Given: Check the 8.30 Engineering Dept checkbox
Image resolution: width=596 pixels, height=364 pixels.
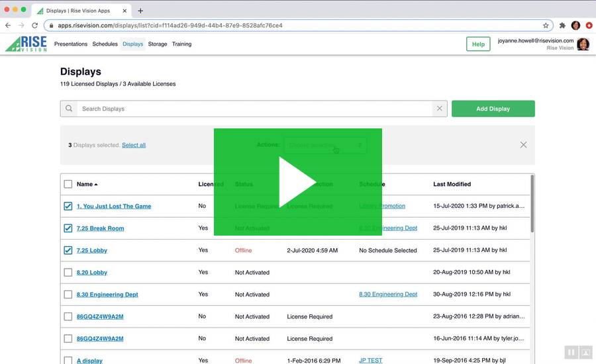Looking at the screenshot, I should click(x=68, y=295).
